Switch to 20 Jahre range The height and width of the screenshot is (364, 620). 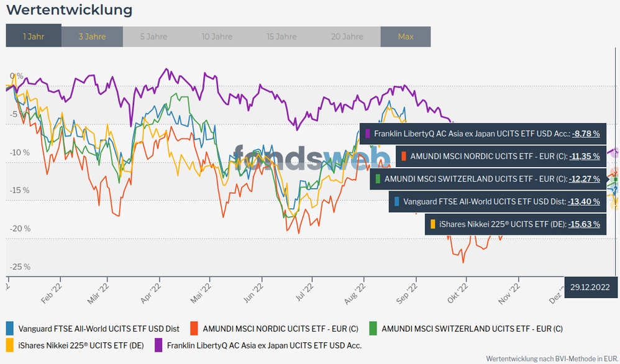pos(347,37)
